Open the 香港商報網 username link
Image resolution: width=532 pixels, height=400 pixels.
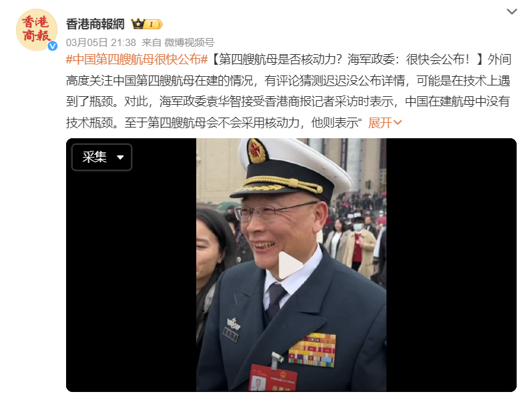[95, 24]
